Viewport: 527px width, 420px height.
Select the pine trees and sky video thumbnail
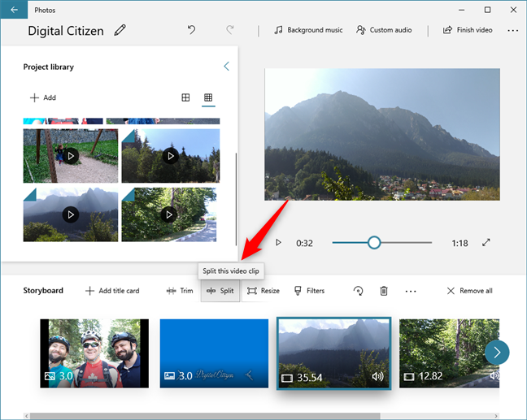171,156
